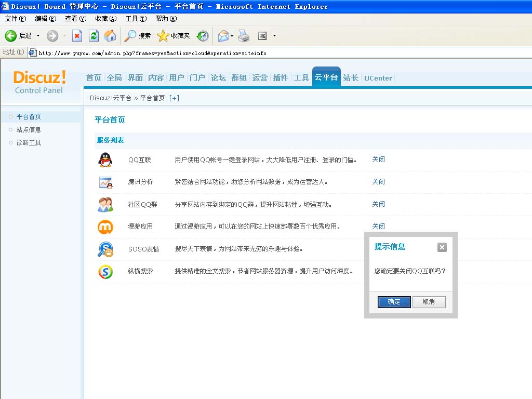Confirm with the 确定 button
Screen dimensions: 532x399
pyautogui.click(x=394, y=302)
